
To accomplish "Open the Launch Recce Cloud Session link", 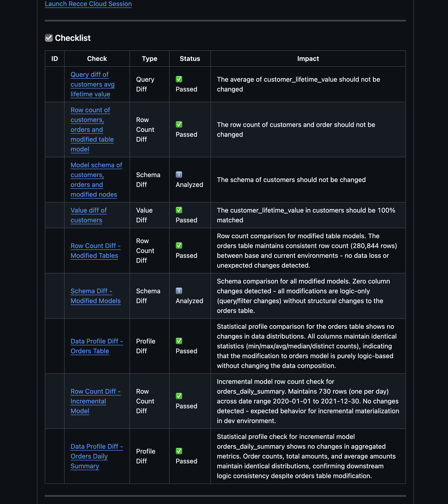I will click(88, 4).
